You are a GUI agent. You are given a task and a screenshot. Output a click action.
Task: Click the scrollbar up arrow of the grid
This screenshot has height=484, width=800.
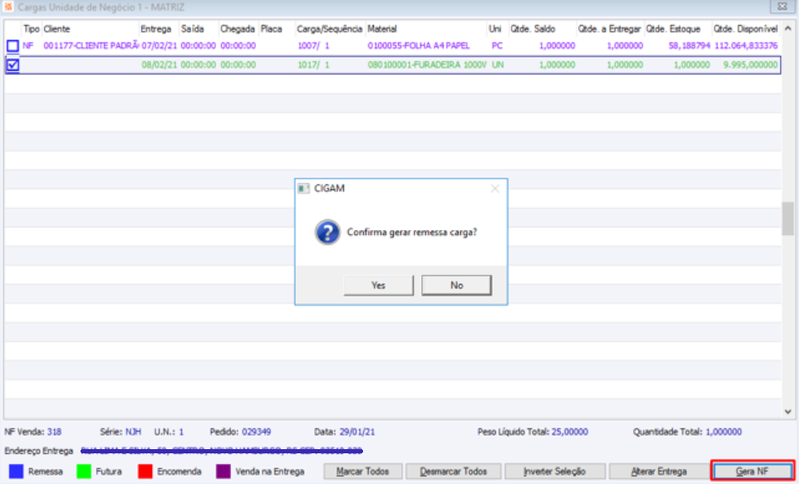point(788,29)
